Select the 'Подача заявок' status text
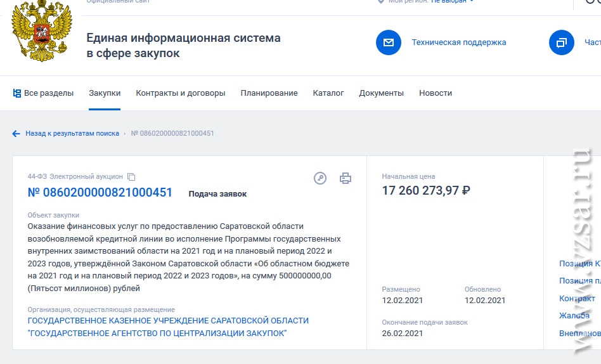 pyautogui.click(x=217, y=194)
